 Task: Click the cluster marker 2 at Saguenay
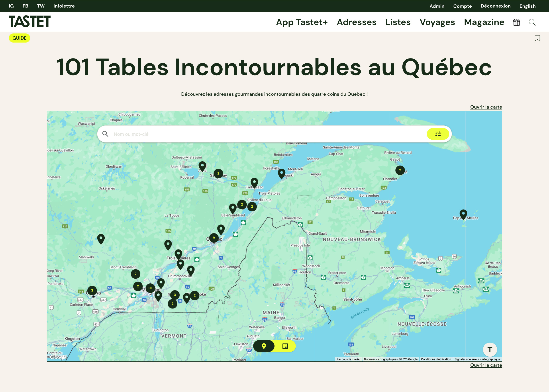coord(218,174)
